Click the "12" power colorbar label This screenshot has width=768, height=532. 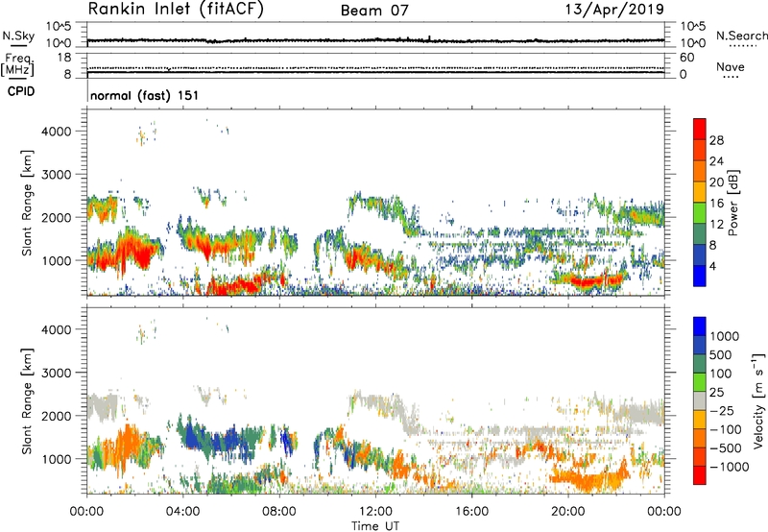point(716,225)
